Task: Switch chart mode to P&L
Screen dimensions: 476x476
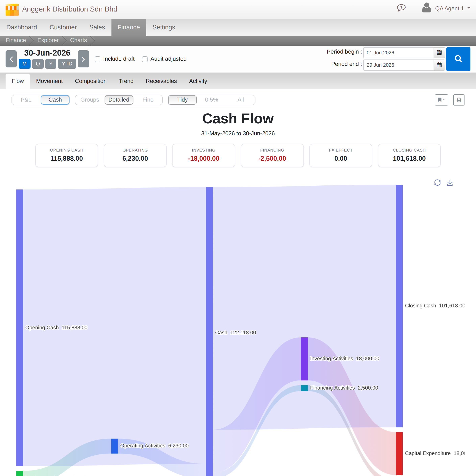Action: pos(26,100)
